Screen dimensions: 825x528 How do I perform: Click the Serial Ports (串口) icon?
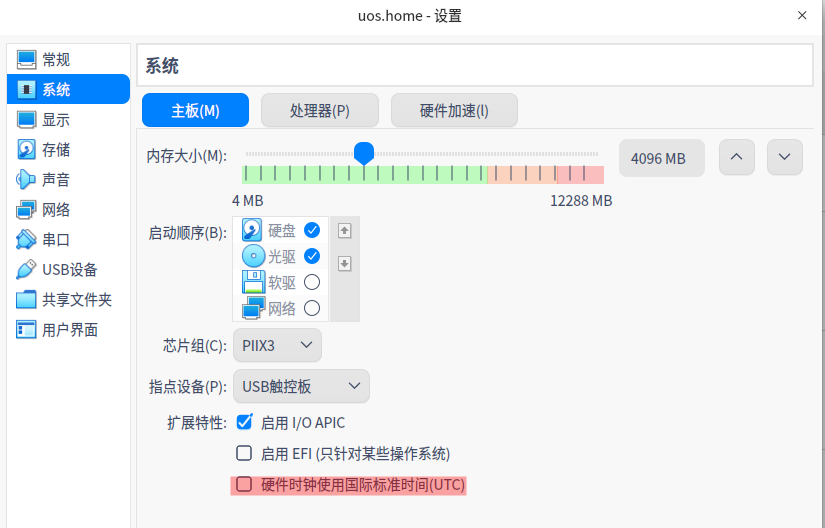[x=26, y=240]
